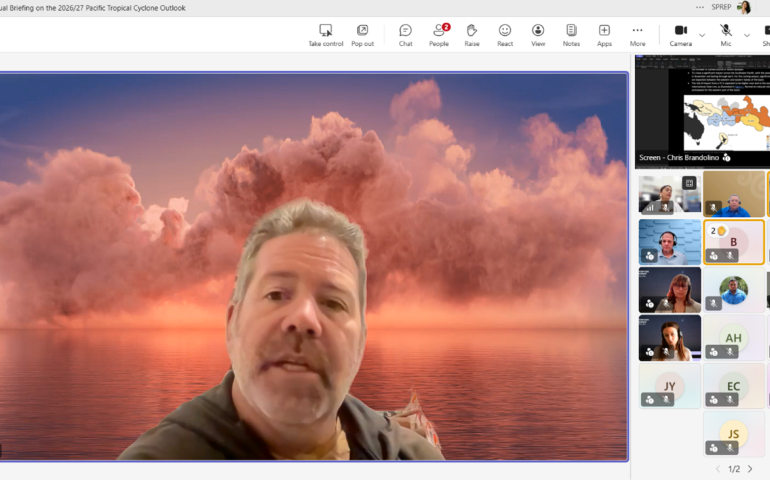Raise your hand in the meeting
This screenshot has height=480, width=770.
coord(472,35)
